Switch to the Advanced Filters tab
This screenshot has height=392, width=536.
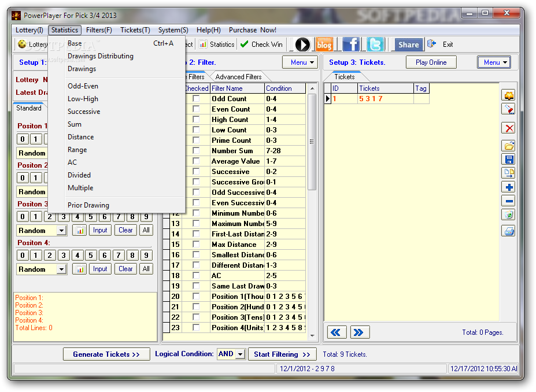point(238,77)
